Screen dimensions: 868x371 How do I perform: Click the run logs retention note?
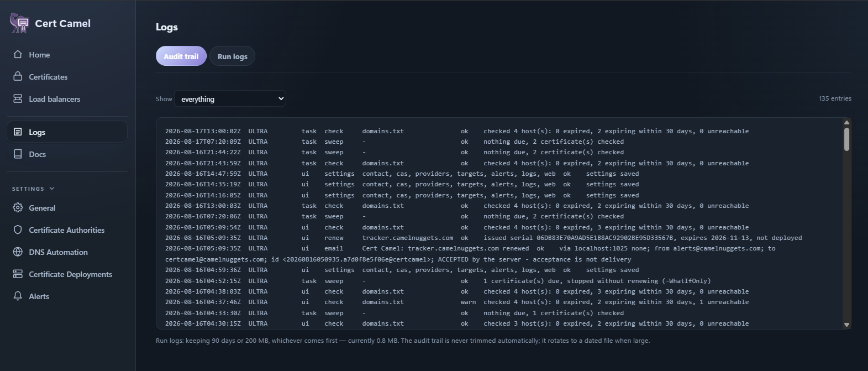pos(403,341)
